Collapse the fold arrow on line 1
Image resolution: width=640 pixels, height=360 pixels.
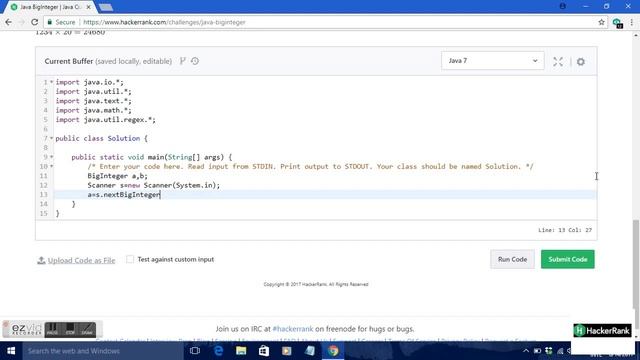pos(51,82)
